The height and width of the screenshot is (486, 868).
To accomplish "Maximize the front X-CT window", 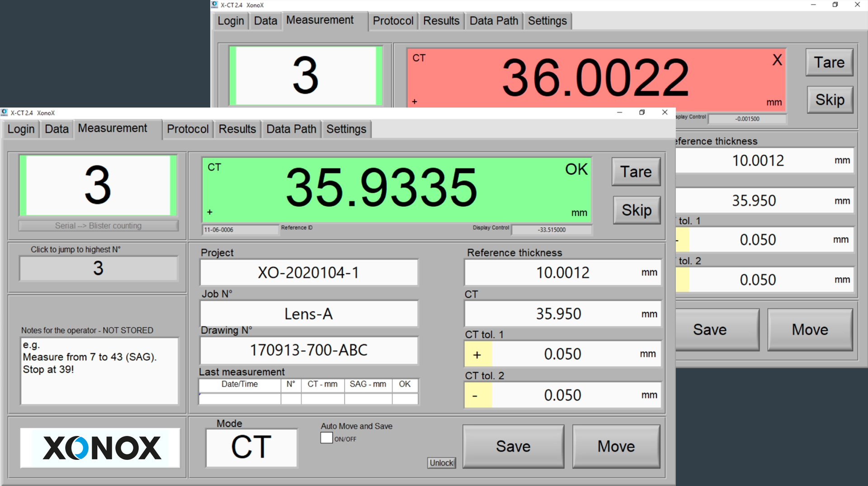I will (x=642, y=112).
